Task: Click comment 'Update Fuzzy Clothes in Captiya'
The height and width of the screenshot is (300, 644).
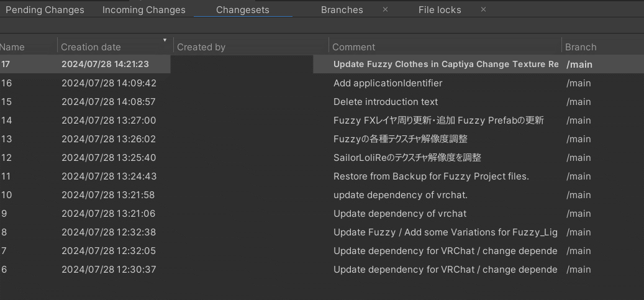Action: 446,65
